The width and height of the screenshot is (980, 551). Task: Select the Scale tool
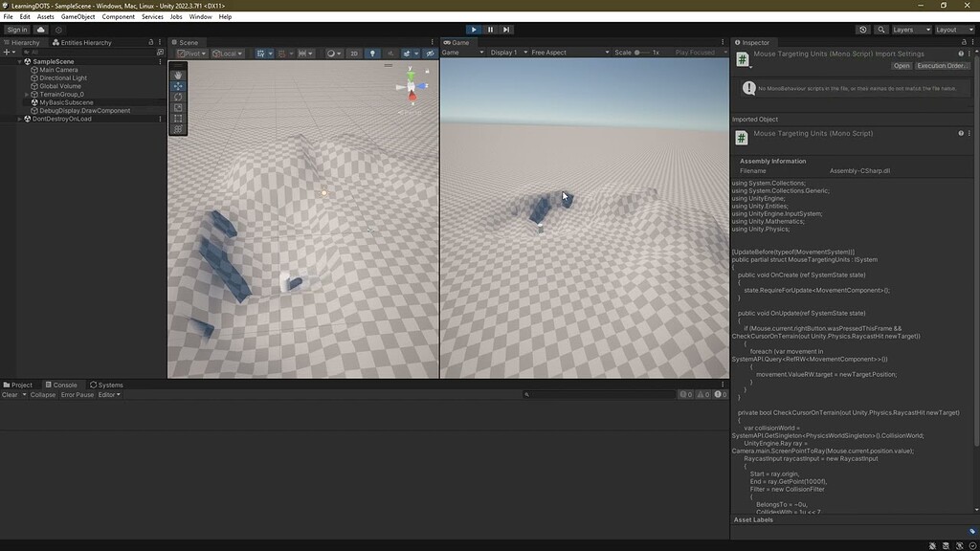(x=178, y=106)
